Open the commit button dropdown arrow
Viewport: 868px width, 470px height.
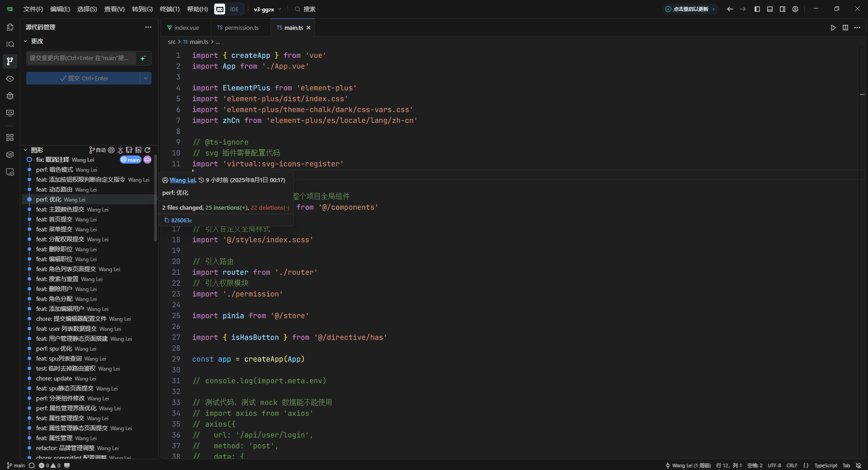146,78
